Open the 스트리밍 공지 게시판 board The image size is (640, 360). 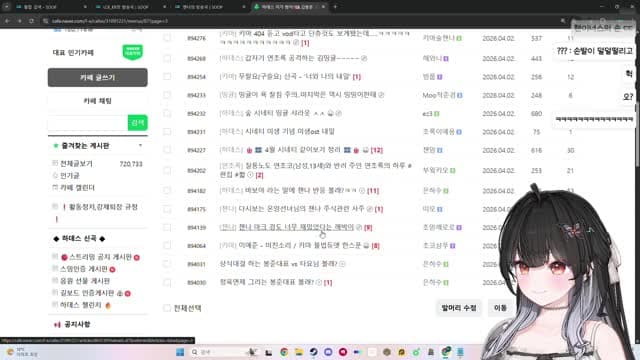pos(100,257)
